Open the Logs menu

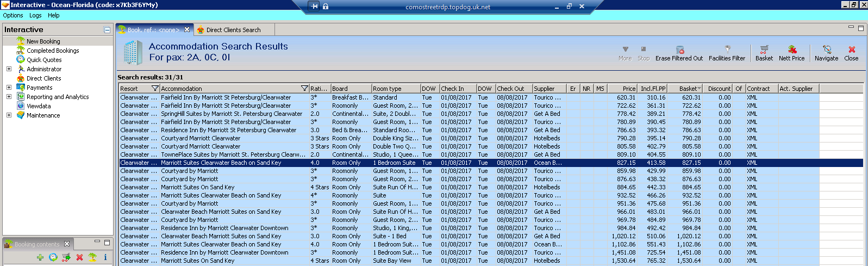point(35,15)
